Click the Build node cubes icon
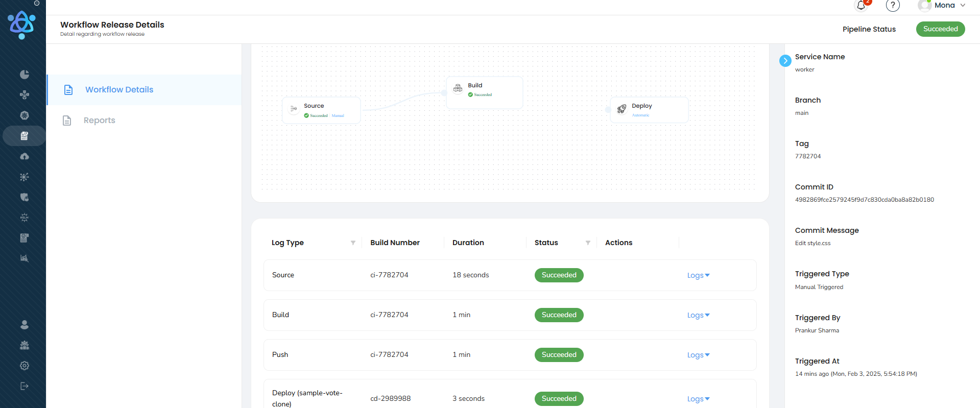 tap(458, 88)
